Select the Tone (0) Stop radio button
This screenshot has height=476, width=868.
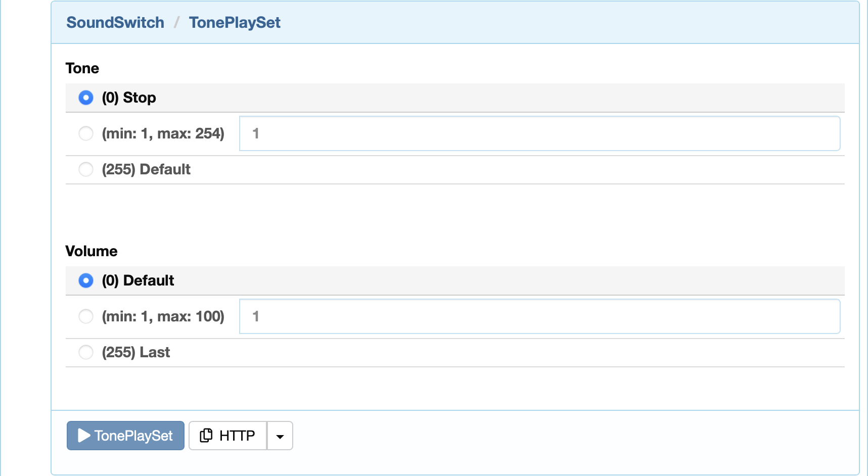click(x=86, y=98)
